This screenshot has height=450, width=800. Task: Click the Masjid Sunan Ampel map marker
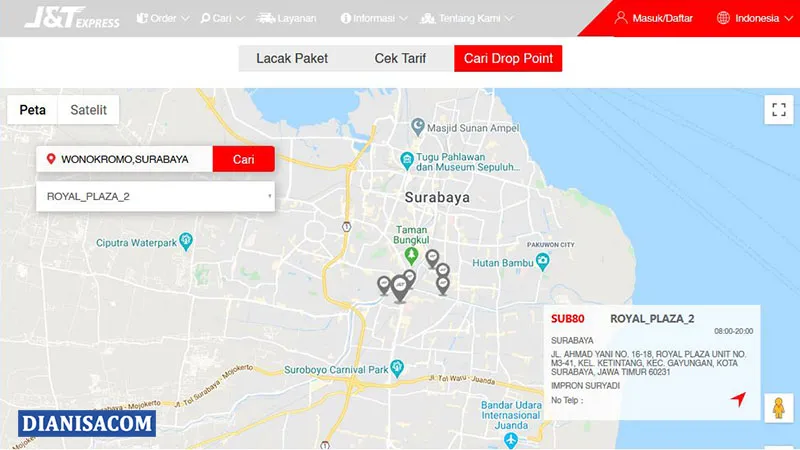[x=418, y=127]
